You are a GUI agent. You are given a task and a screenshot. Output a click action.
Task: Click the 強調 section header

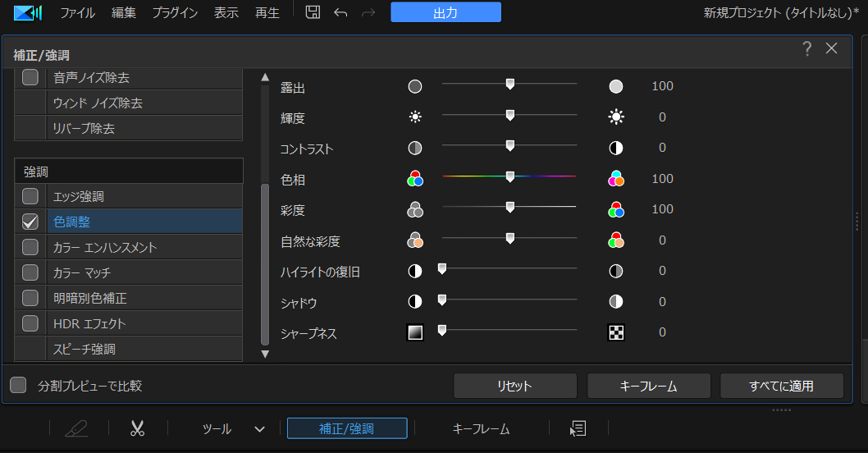pos(129,172)
